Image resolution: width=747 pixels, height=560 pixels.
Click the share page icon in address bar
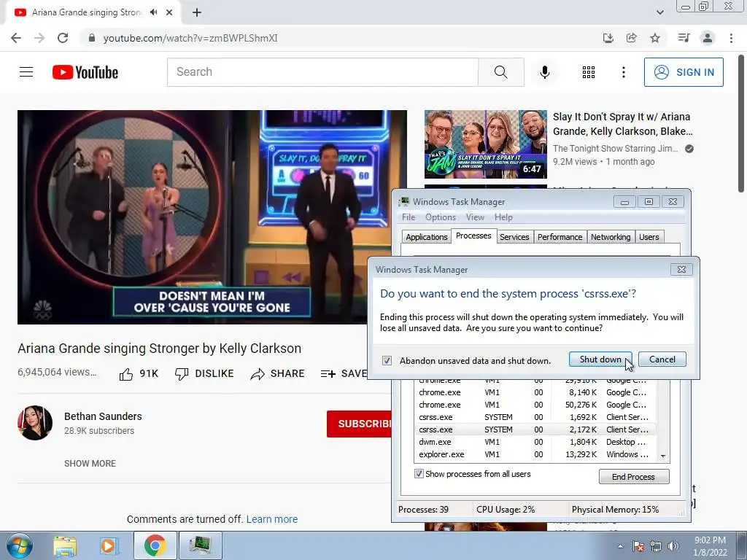[x=631, y=38]
